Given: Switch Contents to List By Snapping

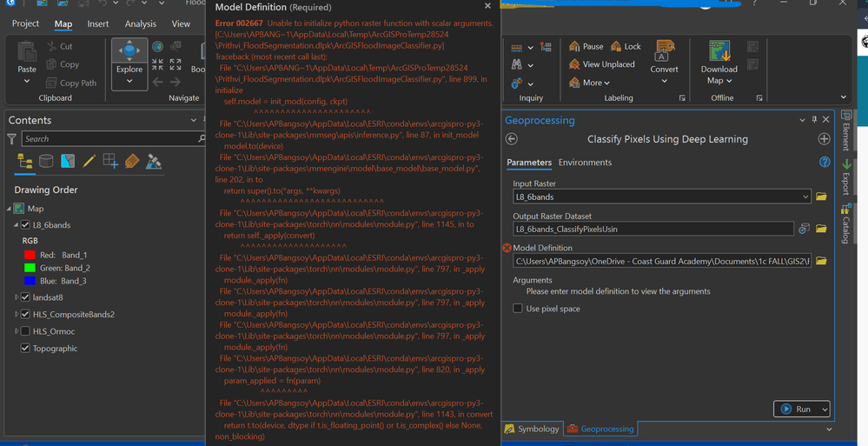Looking at the screenshot, I should pyautogui.click(x=110, y=161).
